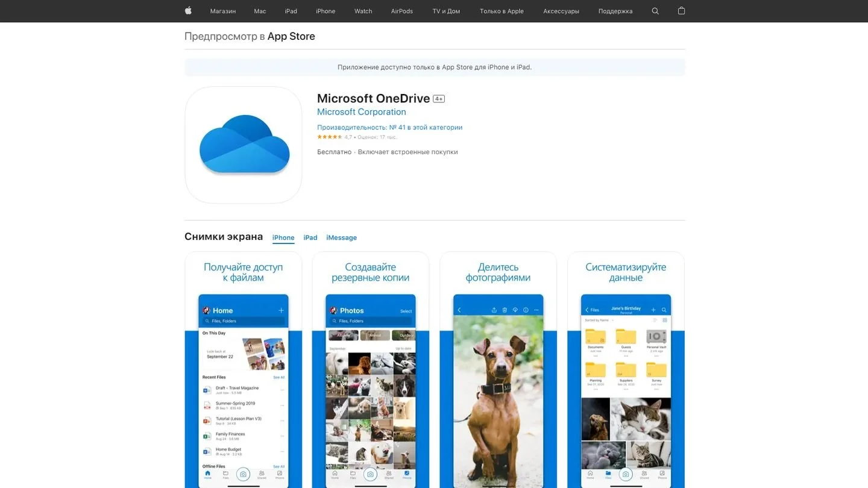Open the dog photo screenshot thumbnail
Viewport: 868px width, 488px height.
(498, 370)
